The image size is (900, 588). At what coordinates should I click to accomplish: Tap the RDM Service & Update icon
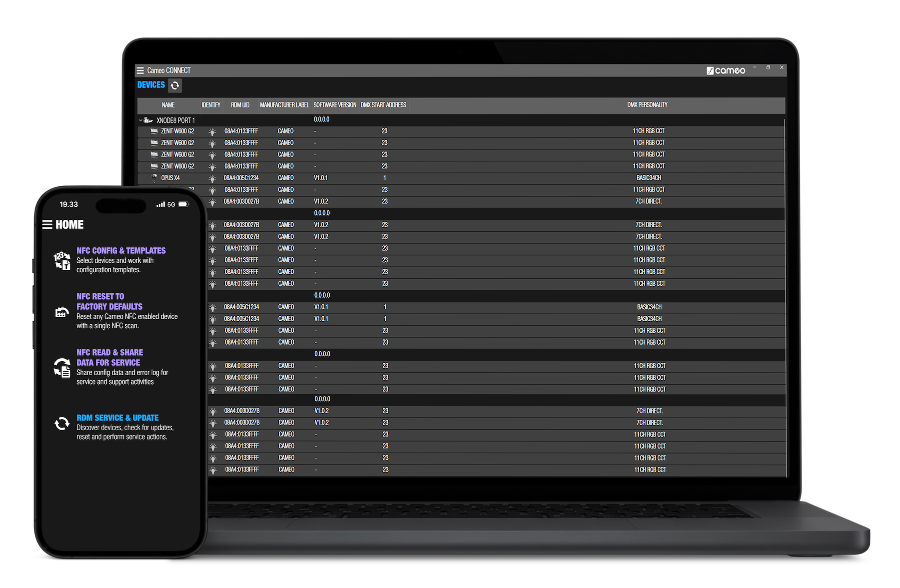click(62, 423)
